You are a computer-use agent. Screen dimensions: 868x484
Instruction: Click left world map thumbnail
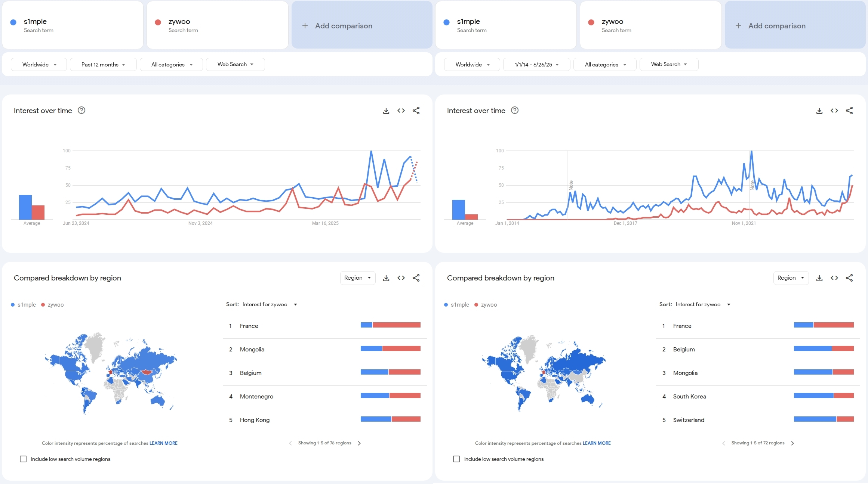pyautogui.click(x=111, y=373)
